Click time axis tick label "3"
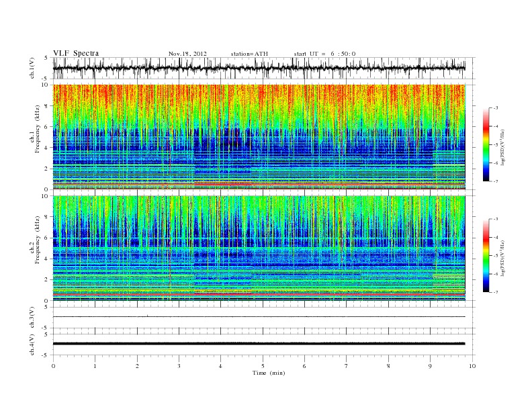532x411 pixels. point(179,366)
